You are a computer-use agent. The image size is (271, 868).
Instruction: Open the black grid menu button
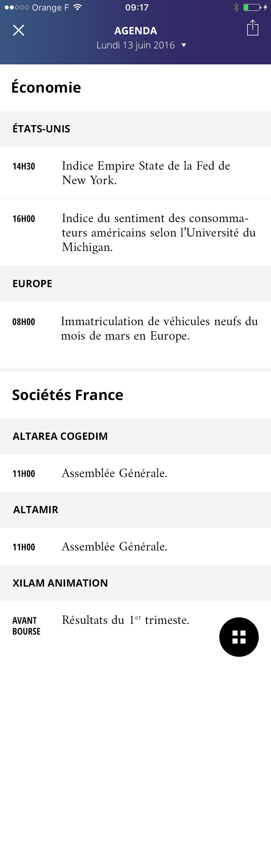(239, 637)
